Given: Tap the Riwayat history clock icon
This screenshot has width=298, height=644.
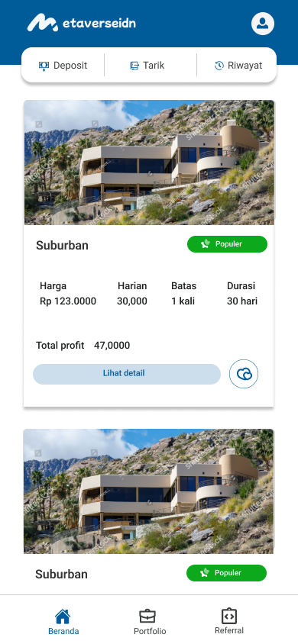Looking at the screenshot, I should pos(219,66).
